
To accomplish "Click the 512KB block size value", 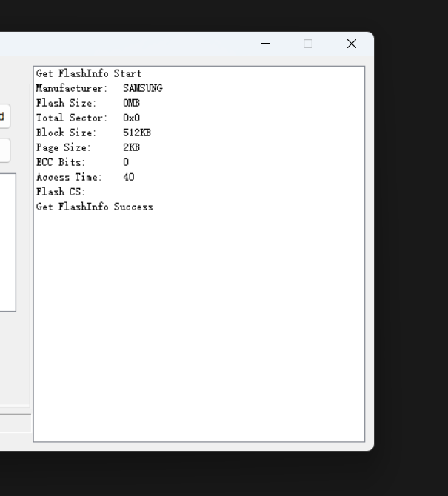I will click(137, 133).
